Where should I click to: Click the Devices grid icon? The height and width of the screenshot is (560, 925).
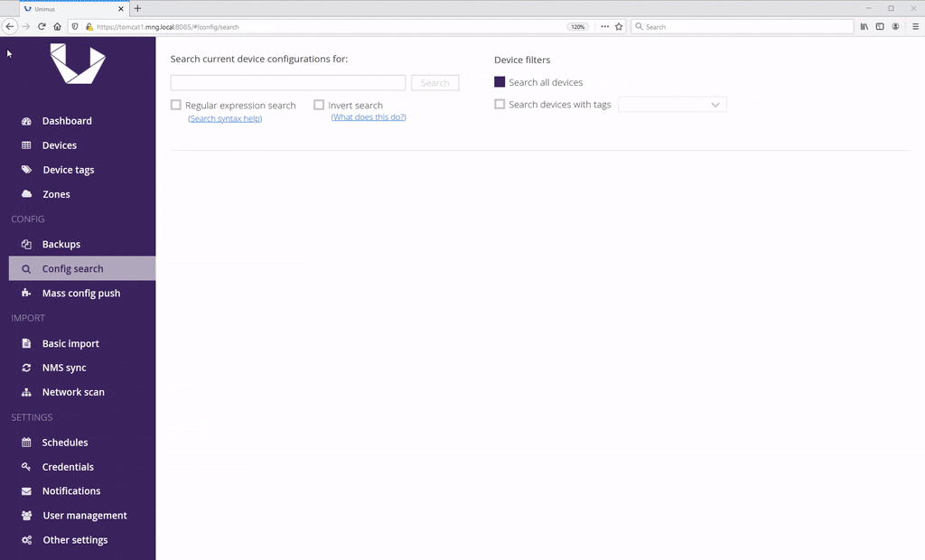click(26, 145)
